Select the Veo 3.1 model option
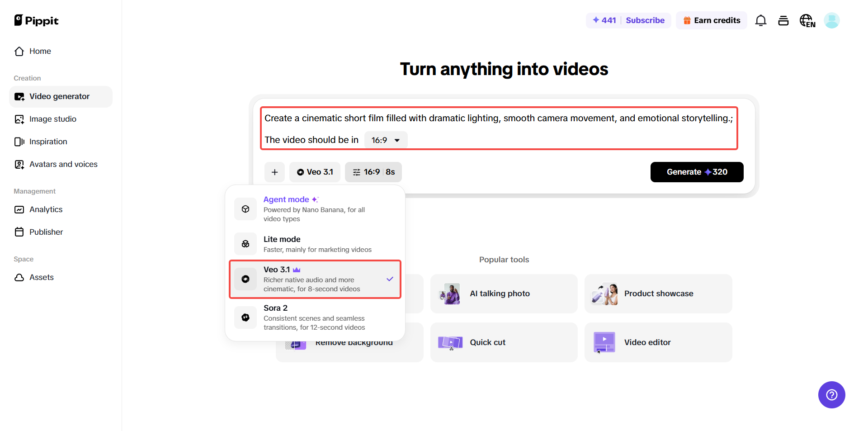 (315, 279)
